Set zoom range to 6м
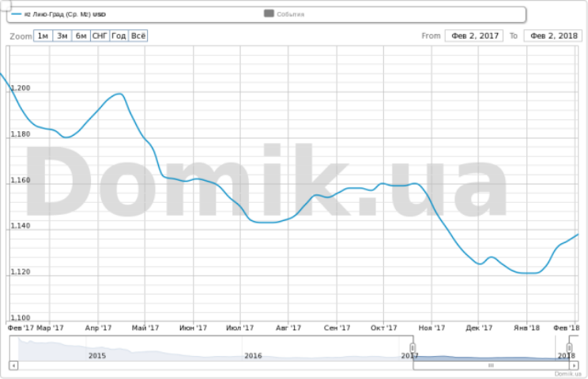This screenshot has width=588, height=379. [81, 36]
